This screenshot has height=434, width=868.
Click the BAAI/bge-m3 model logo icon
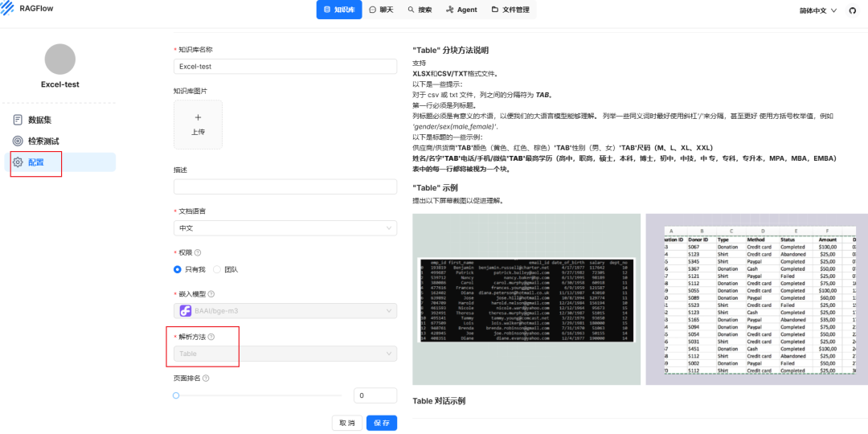(186, 311)
